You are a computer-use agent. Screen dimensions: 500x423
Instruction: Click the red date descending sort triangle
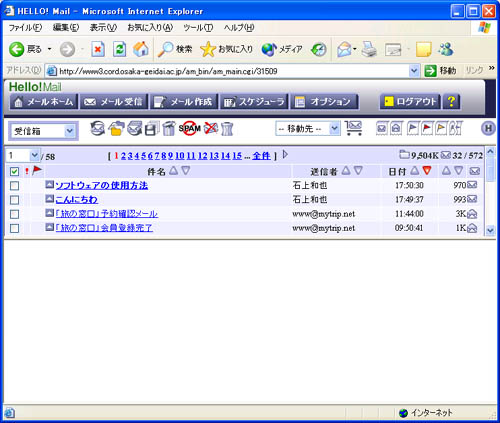pyautogui.click(x=427, y=171)
